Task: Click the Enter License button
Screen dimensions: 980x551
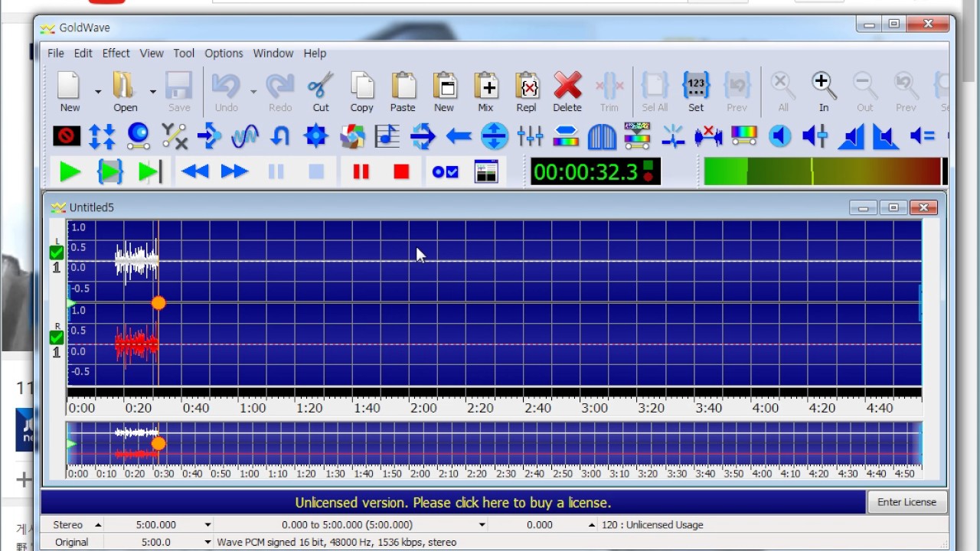Action: [906, 502]
